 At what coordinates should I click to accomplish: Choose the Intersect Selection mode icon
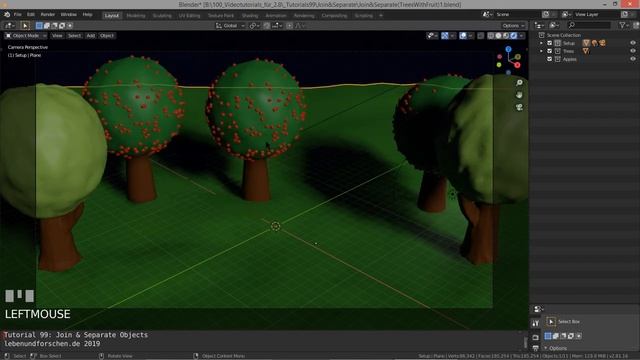(x=70, y=25)
